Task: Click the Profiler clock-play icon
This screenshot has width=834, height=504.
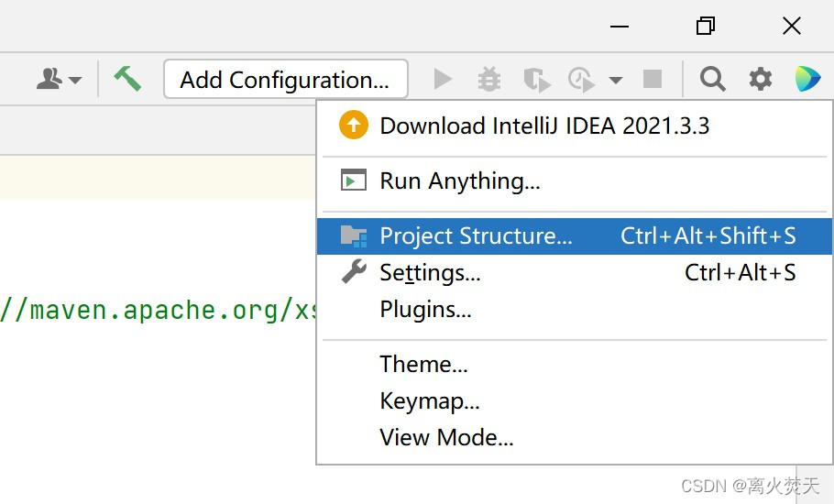Action: (x=581, y=80)
